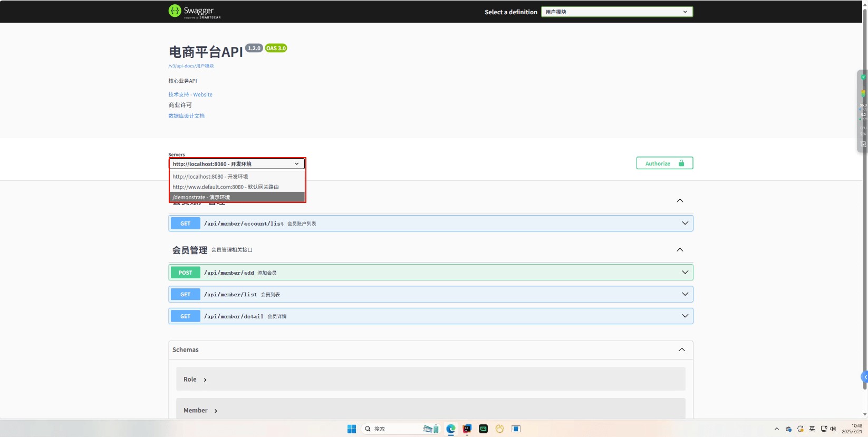Image resolution: width=868 pixels, height=437 pixels.
Task: Collapse the Schemas section
Action: point(681,350)
